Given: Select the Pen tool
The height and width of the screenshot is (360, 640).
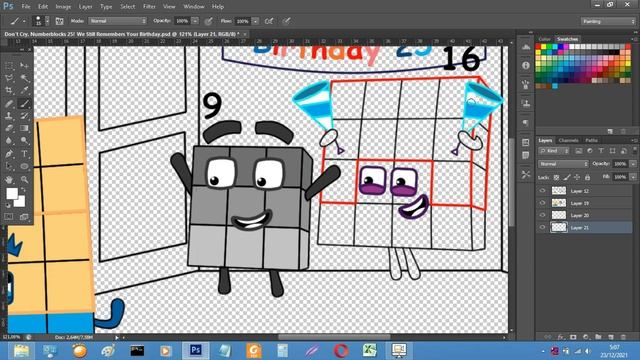Looking at the screenshot, I should (x=9, y=154).
